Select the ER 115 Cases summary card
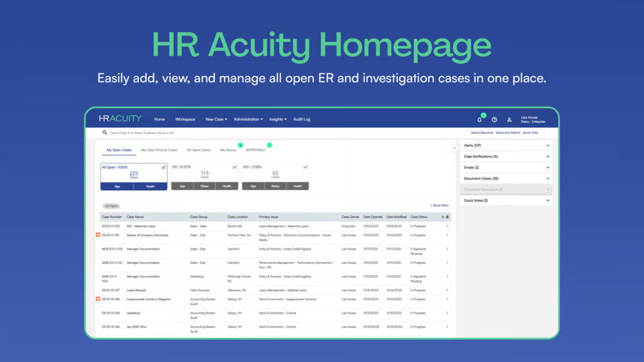The width and height of the screenshot is (644, 362). (205, 176)
